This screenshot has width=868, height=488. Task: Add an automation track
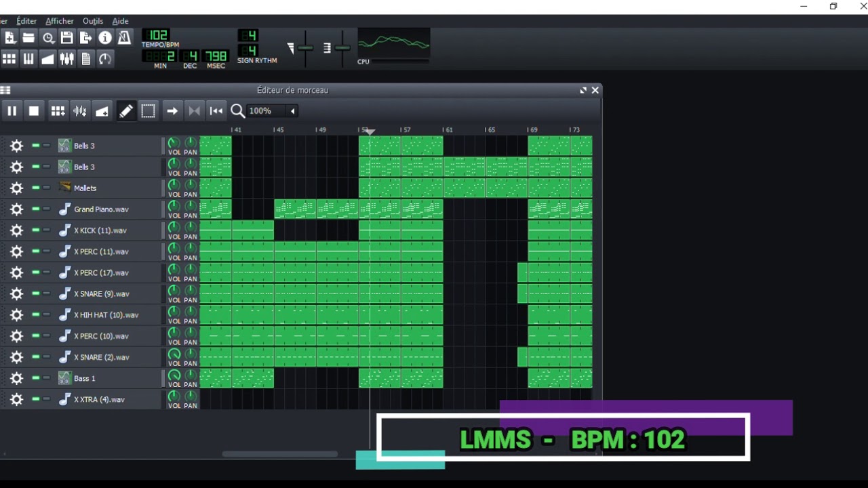(102, 111)
